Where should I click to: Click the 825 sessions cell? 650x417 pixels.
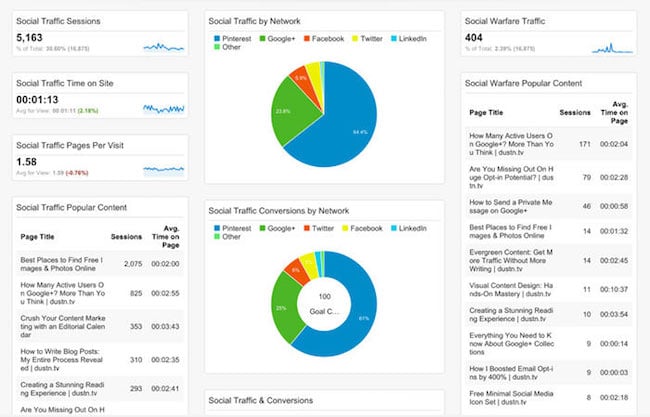pos(136,293)
